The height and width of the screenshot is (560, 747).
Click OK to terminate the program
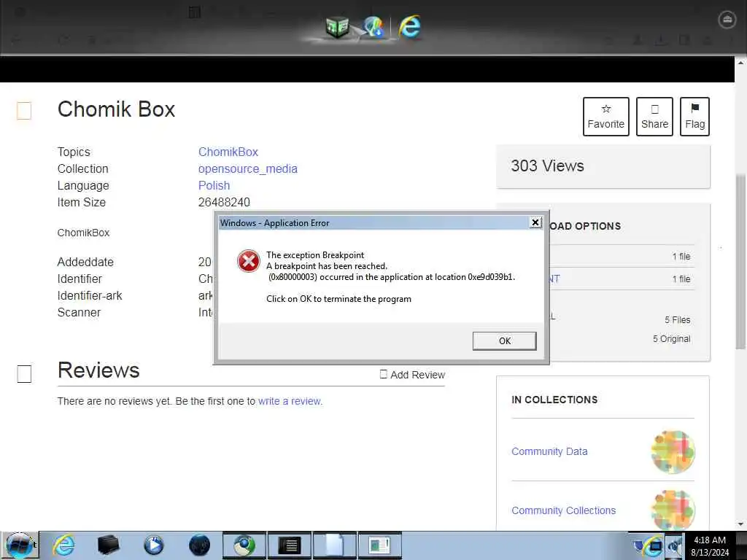click(x=504, y=341)
